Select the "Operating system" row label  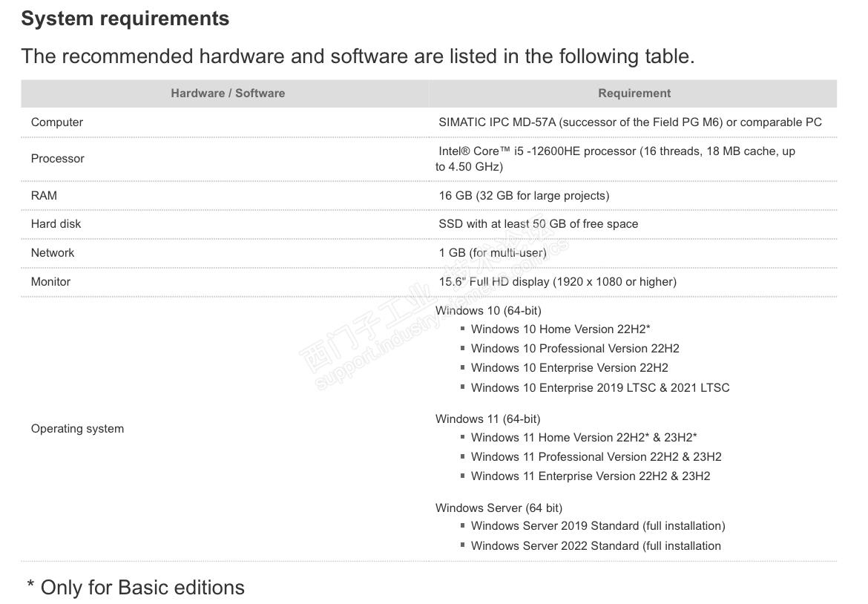tap(77, 429)
